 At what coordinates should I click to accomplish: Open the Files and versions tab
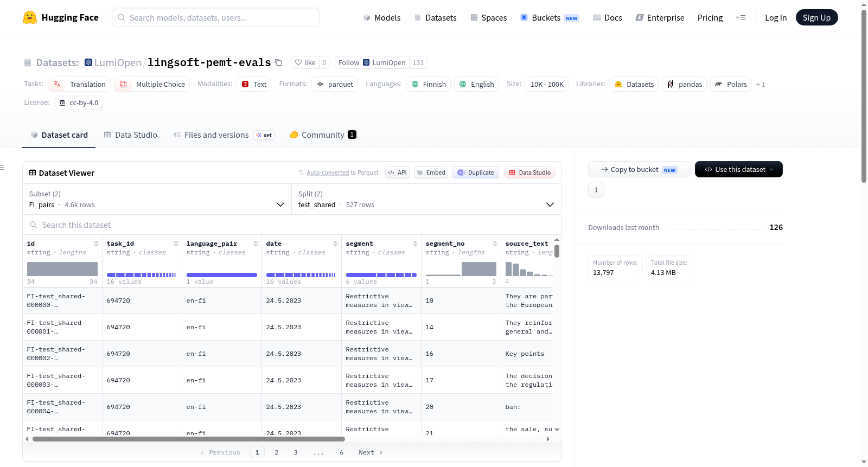tap(224, 135)
